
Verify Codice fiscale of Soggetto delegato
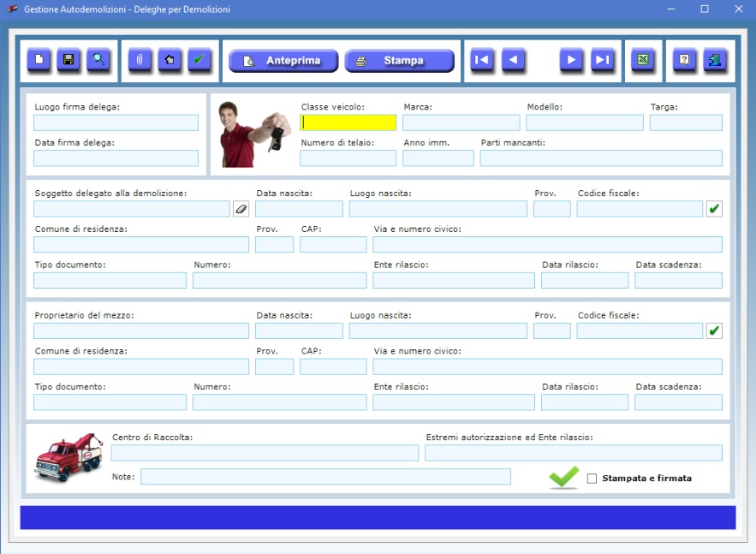click(x=714, y=209)
